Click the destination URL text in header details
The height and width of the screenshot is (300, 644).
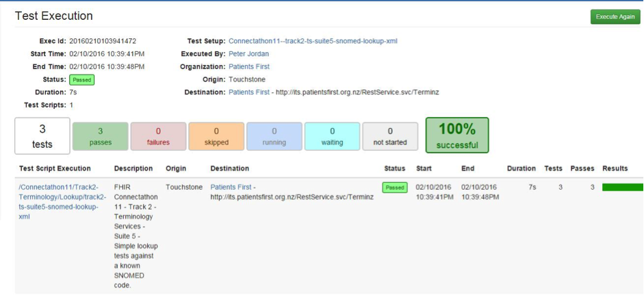(357, 92)
